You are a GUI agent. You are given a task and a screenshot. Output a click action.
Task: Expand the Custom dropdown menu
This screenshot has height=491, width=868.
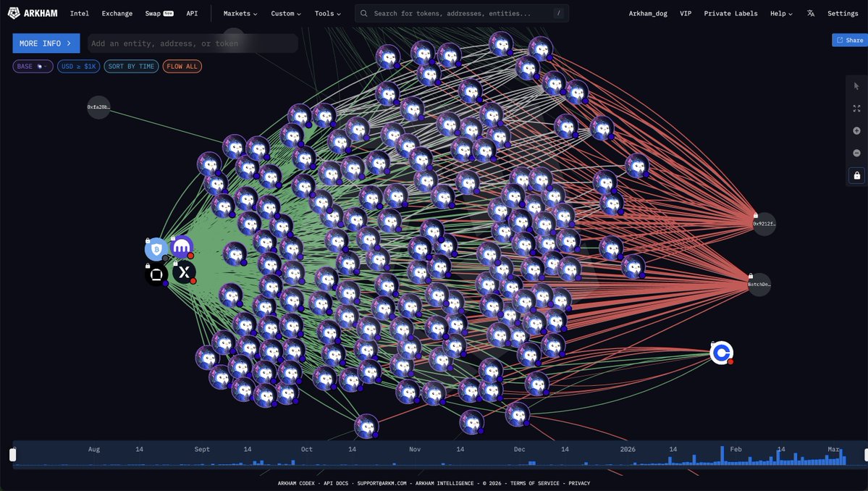286,13
